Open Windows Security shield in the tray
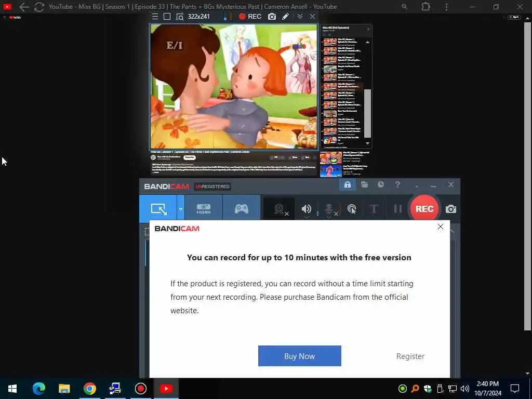The height and width of the screenshot is (399, 532). coord(428,389)
